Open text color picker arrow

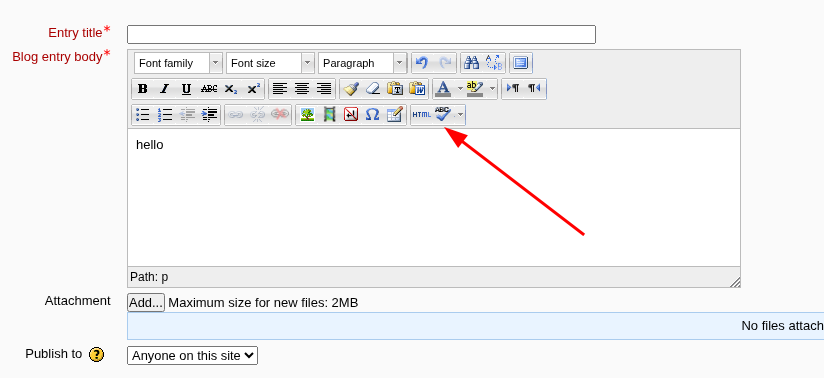[460, 89]
